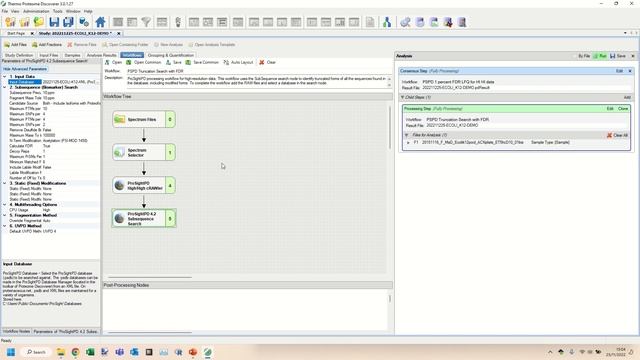
Task: Expand the F1 file row arrow
Action: (x=408, y=142)
